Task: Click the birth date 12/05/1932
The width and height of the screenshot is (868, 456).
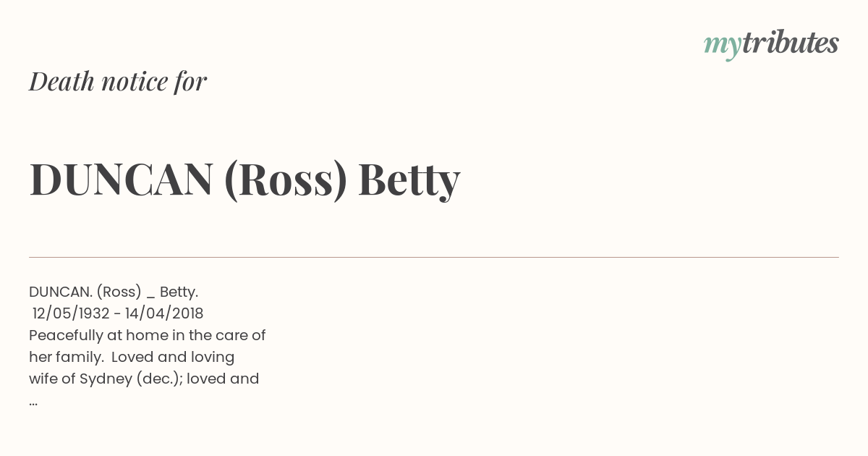Action: coord(71,313)
